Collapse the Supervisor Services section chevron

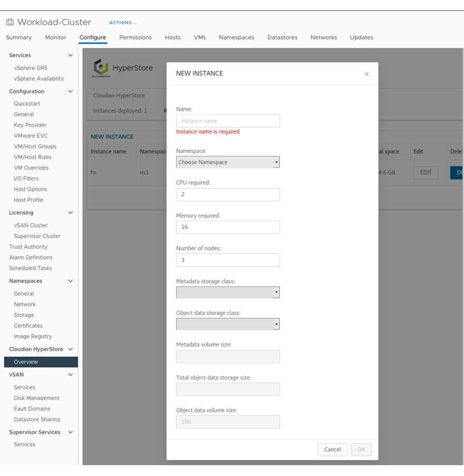click(71, 432)
